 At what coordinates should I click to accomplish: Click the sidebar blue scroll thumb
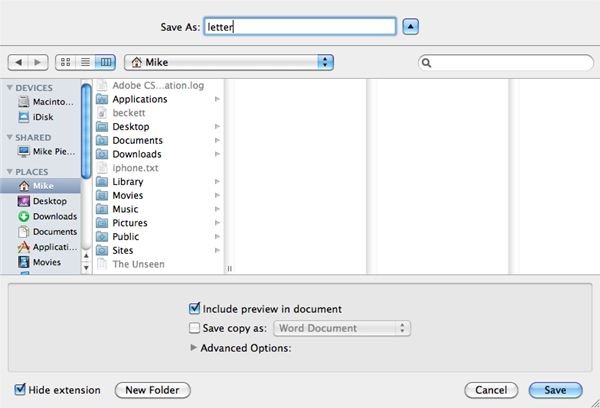(86, 130)
